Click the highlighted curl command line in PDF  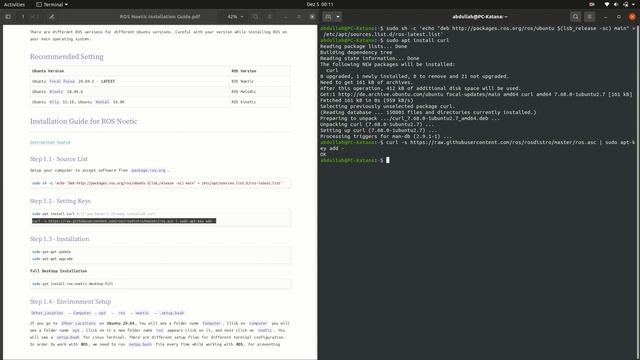pyautogui.click(x=124, y=221)
